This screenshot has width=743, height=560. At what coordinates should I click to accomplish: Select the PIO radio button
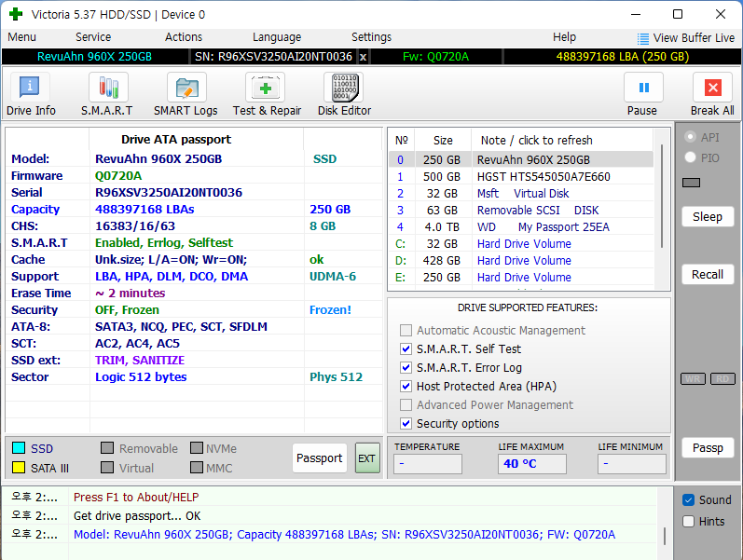click(691, 157)
